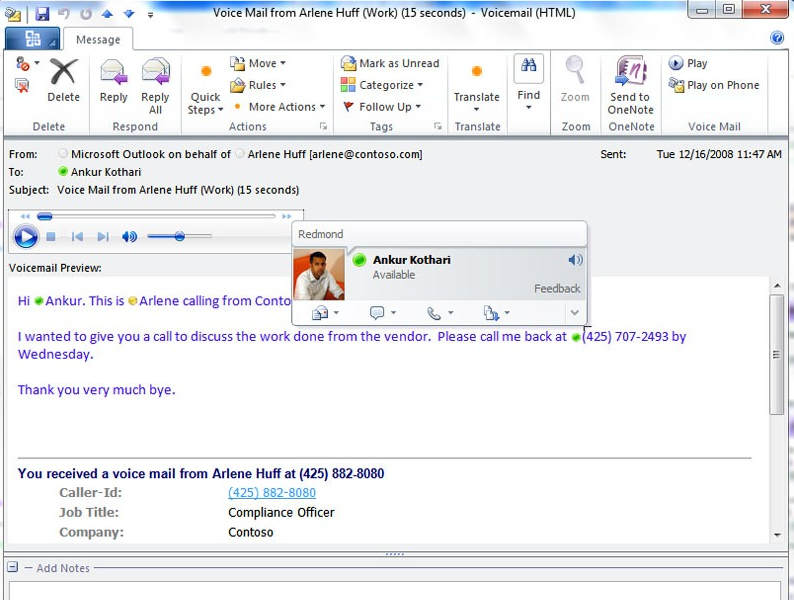Click the scrollbar up arrow
Screen dimensions: 794x600
pos(777,286)
